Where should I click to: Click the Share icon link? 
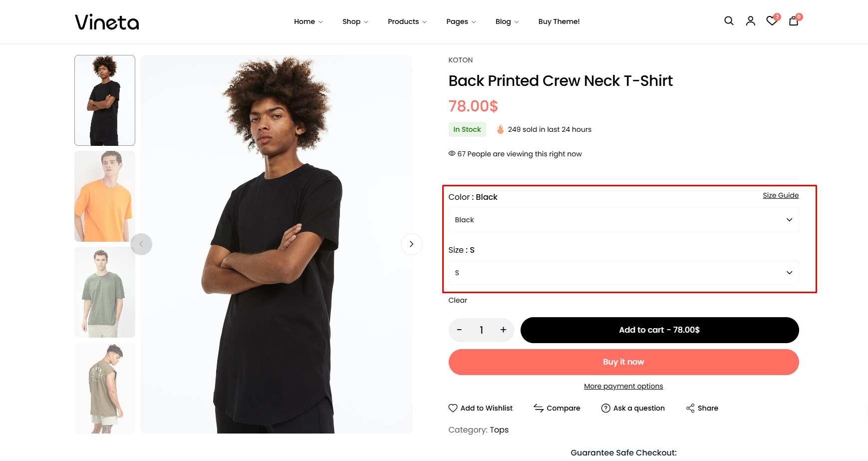702,408
